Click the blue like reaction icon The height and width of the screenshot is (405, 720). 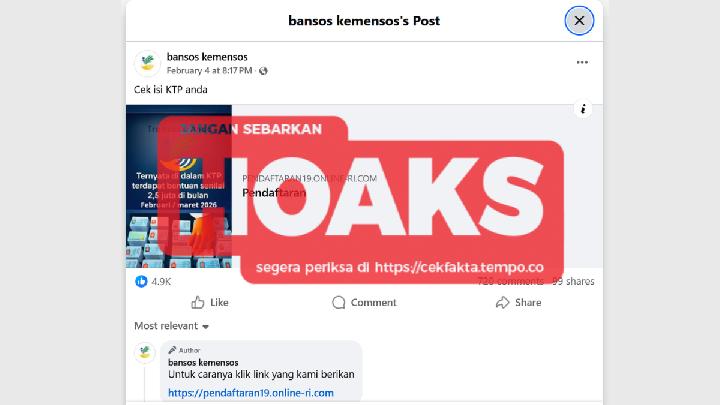point(141,281)
